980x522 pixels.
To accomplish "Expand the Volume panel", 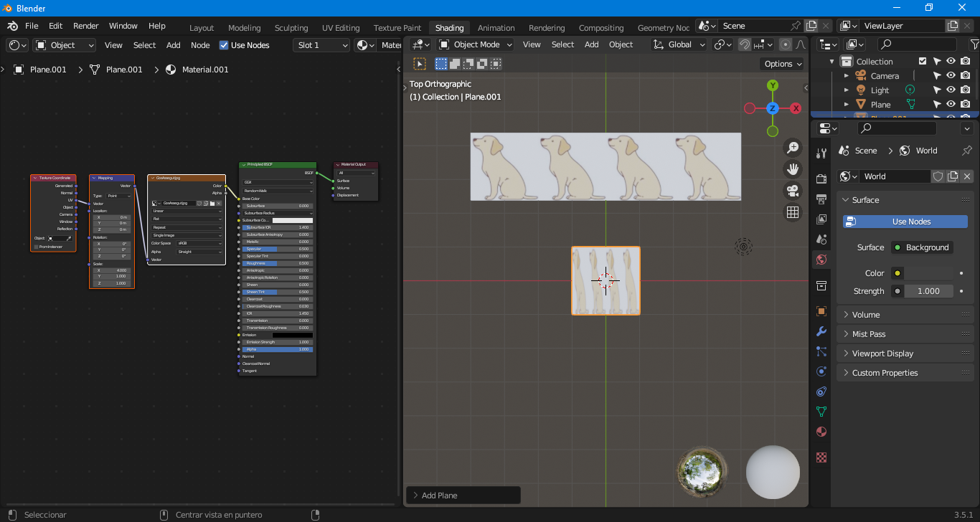I will [866, 315].
